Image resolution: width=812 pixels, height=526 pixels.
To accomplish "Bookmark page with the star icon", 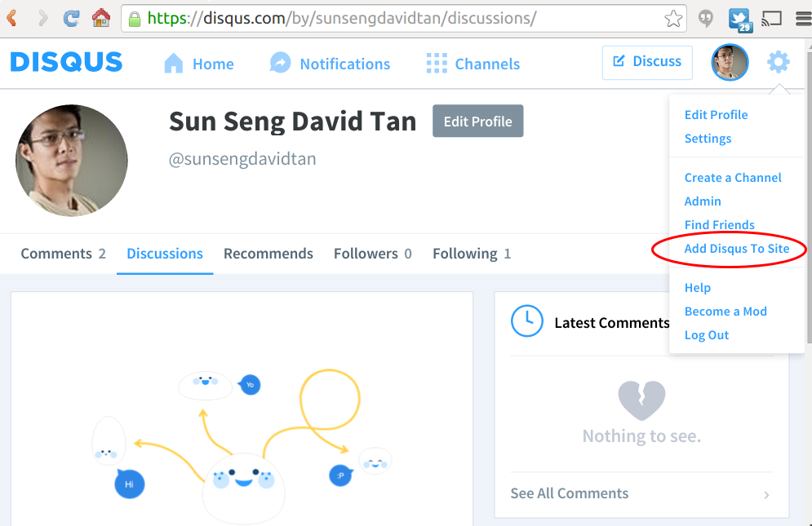I will (673, 19).
